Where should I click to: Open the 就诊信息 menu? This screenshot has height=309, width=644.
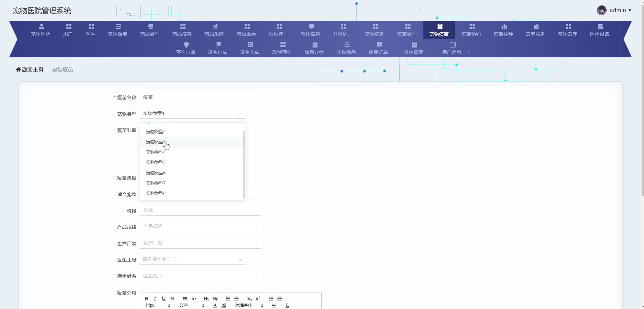(x=311, y=30)
